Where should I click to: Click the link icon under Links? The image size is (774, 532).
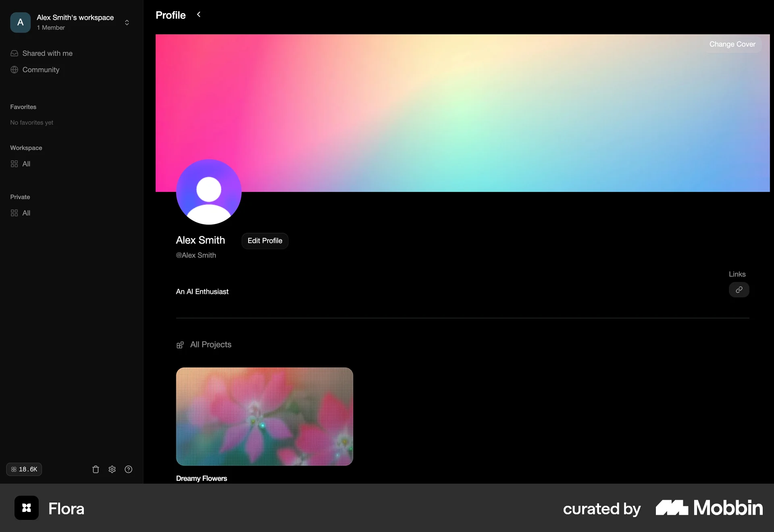pos(739,289)
